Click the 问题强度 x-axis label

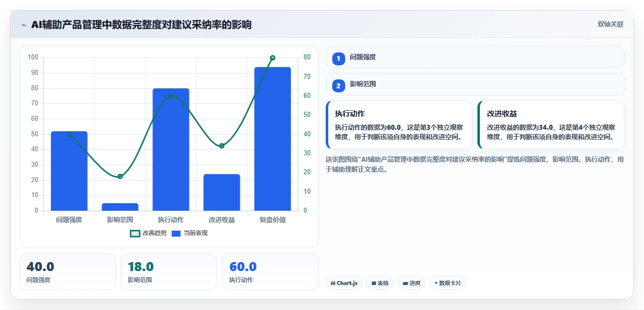click(x=69, y=220)
